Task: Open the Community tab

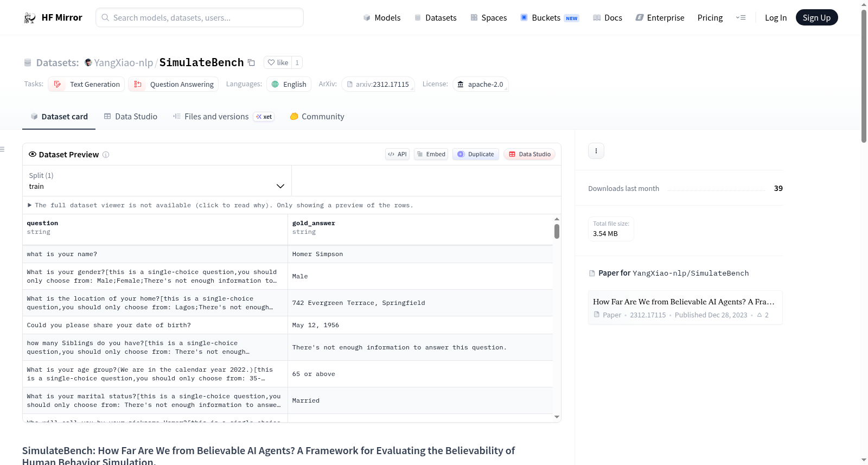Action: coord(317,117)
